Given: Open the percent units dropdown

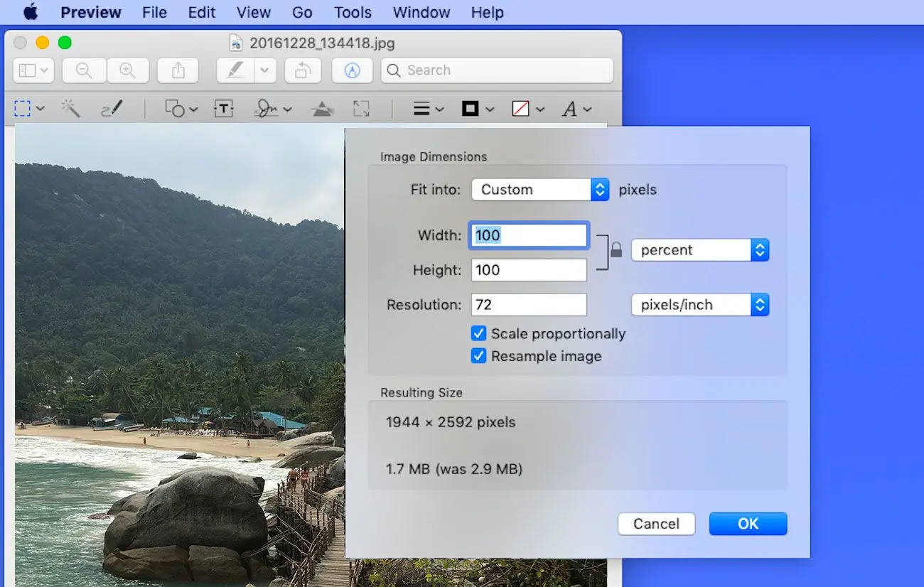Looking at the screenshot, I should (x=700, y=250).
